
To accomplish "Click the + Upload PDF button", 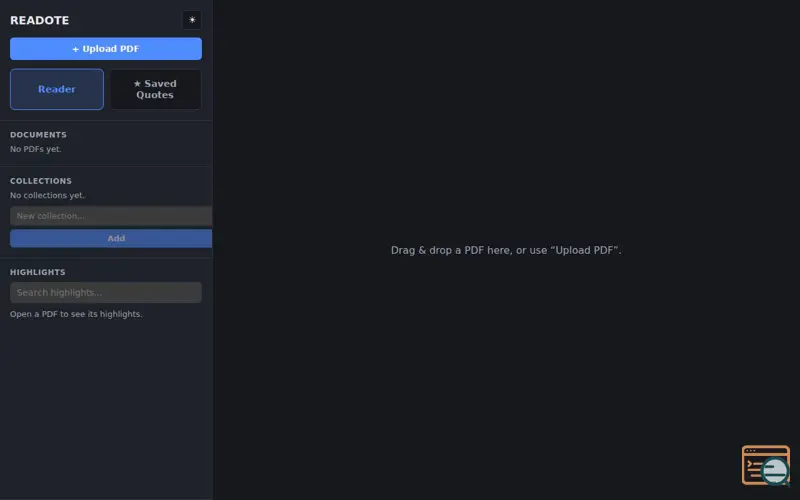I will coord(106,48).
